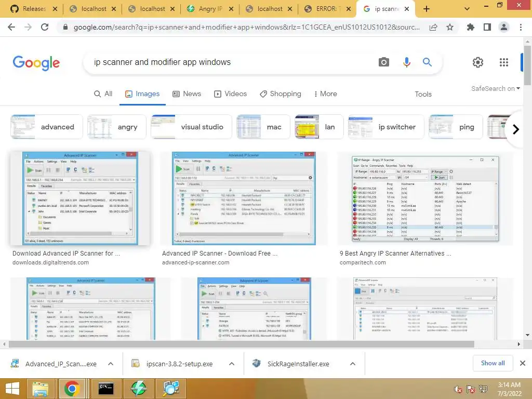Show more suggestion chips with right arrow
The height and width of the screenshot is (399, 532).
(516, 129)
